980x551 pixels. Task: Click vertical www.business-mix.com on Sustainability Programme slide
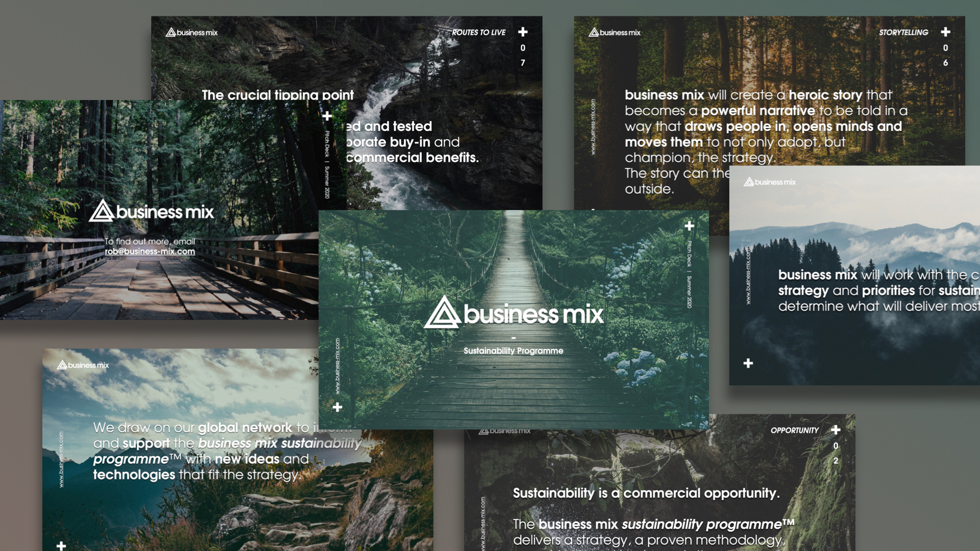(x=337, y=366)
